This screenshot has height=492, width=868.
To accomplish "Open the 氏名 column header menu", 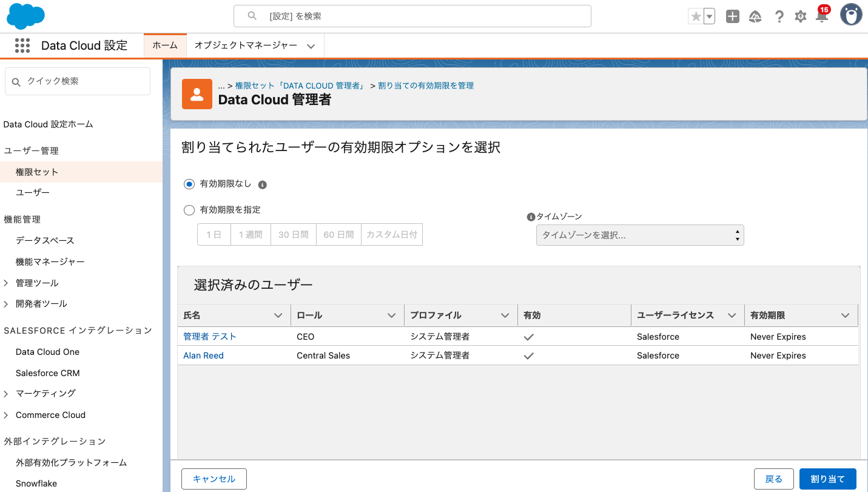I will click(278, 315).
